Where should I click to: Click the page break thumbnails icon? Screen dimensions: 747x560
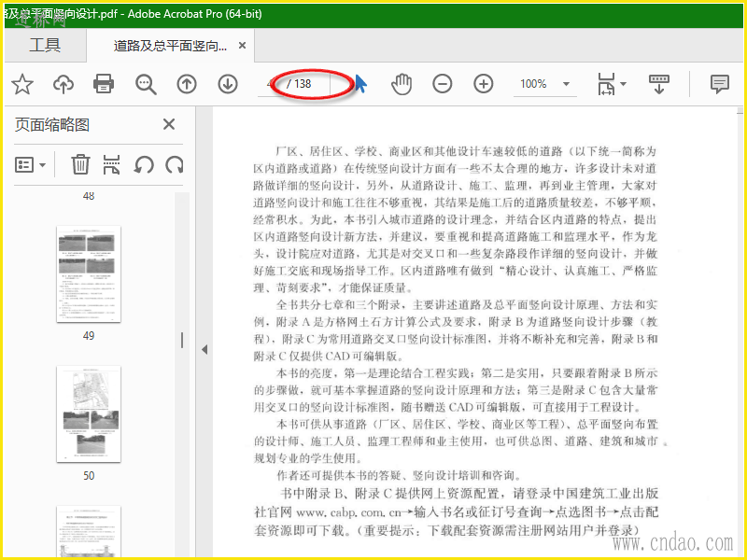(x=111, y=165)
